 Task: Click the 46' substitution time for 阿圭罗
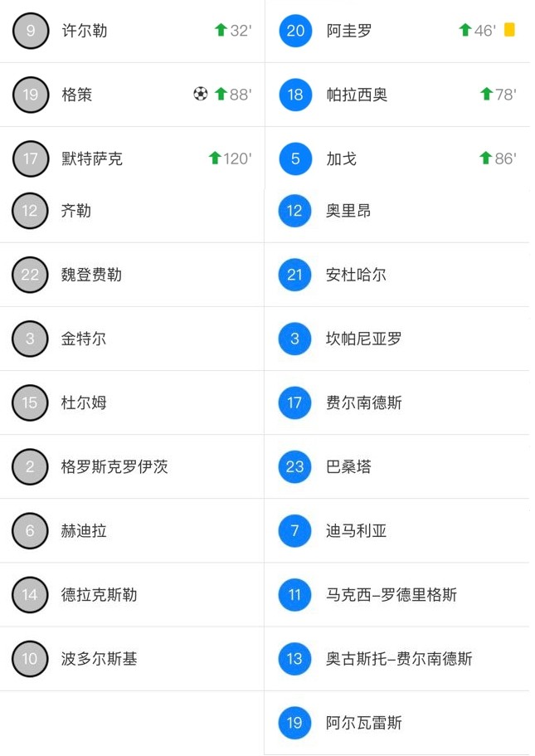[x=485, y=31]
